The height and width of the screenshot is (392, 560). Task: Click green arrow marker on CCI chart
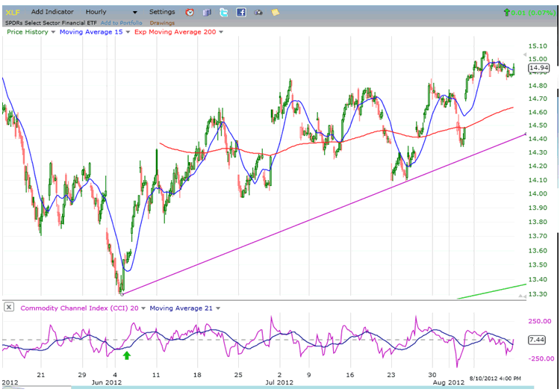127,356
